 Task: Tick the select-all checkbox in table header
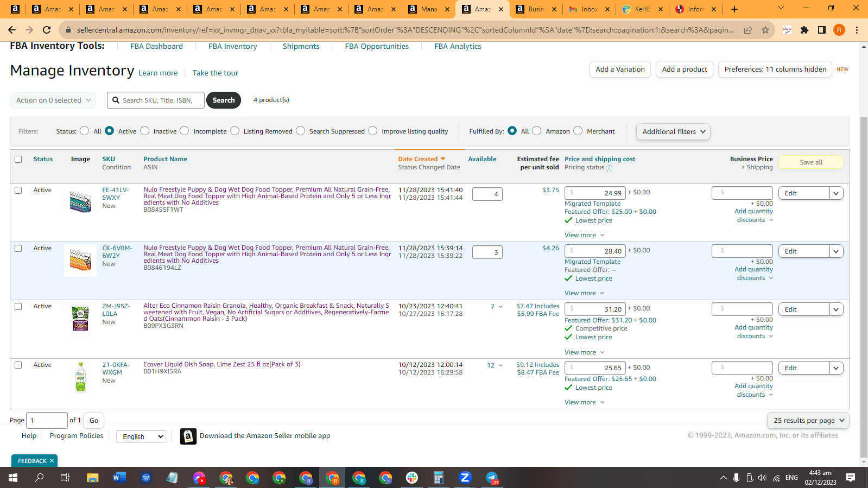tap(18, 159)
